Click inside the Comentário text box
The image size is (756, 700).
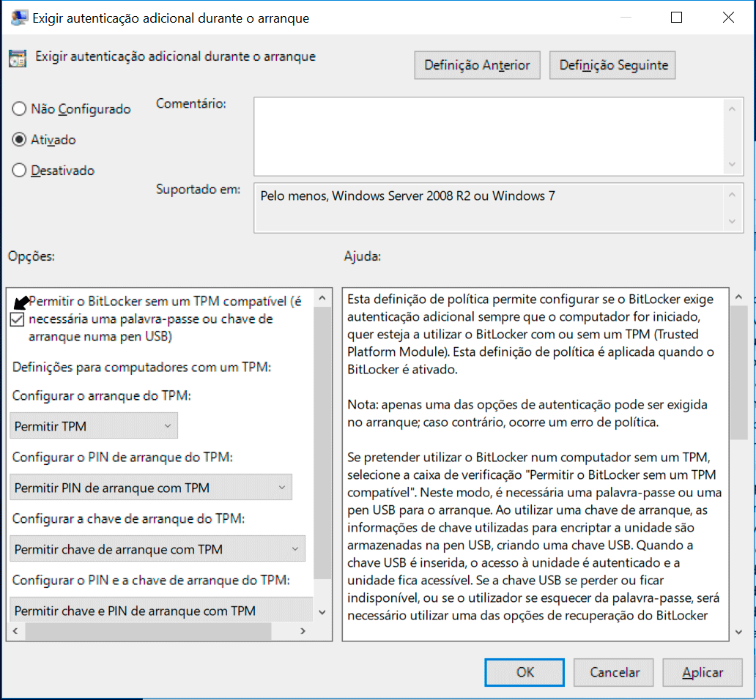488,136
